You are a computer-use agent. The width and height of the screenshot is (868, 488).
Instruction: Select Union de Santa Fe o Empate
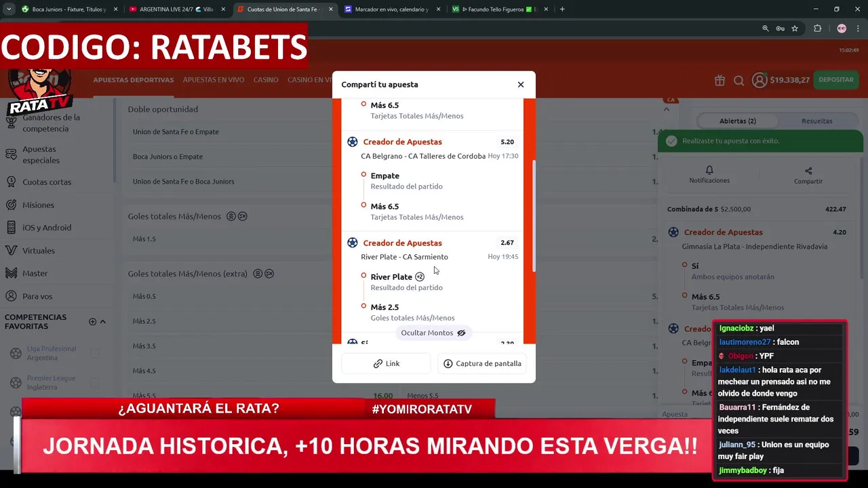pos(176,132)
